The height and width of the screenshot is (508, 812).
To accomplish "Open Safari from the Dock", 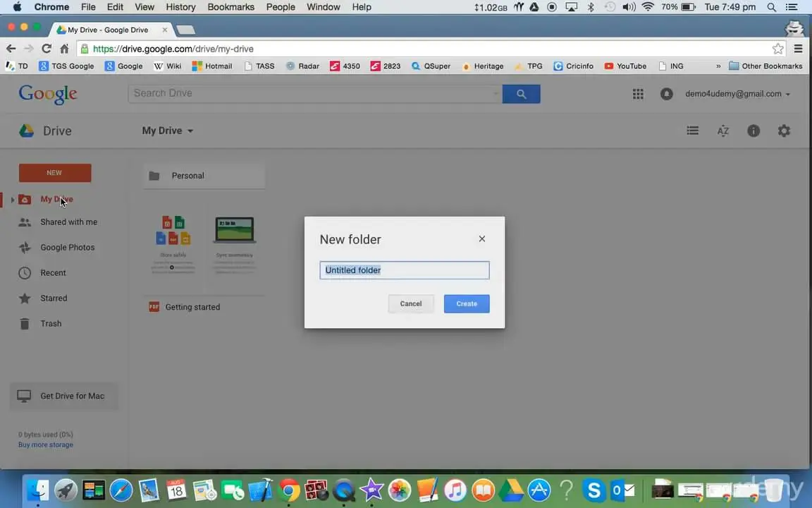I will click(x=121, y=490).
